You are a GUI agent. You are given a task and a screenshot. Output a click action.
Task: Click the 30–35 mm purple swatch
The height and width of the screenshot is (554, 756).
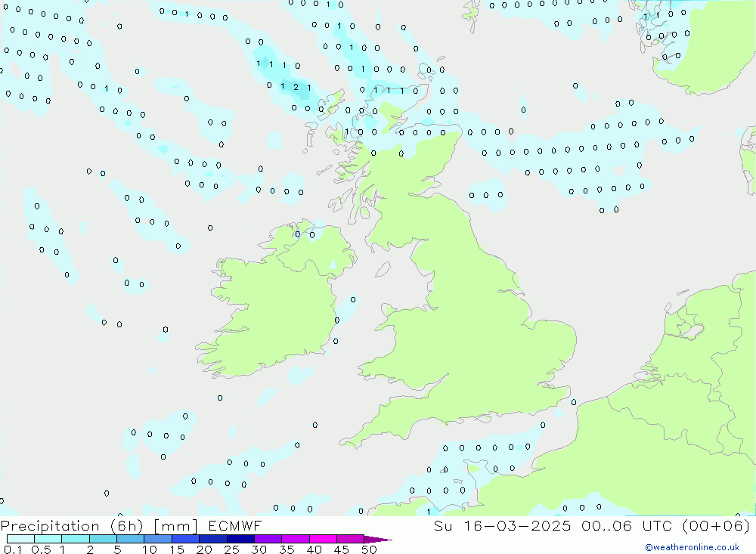tap(268, 539)
